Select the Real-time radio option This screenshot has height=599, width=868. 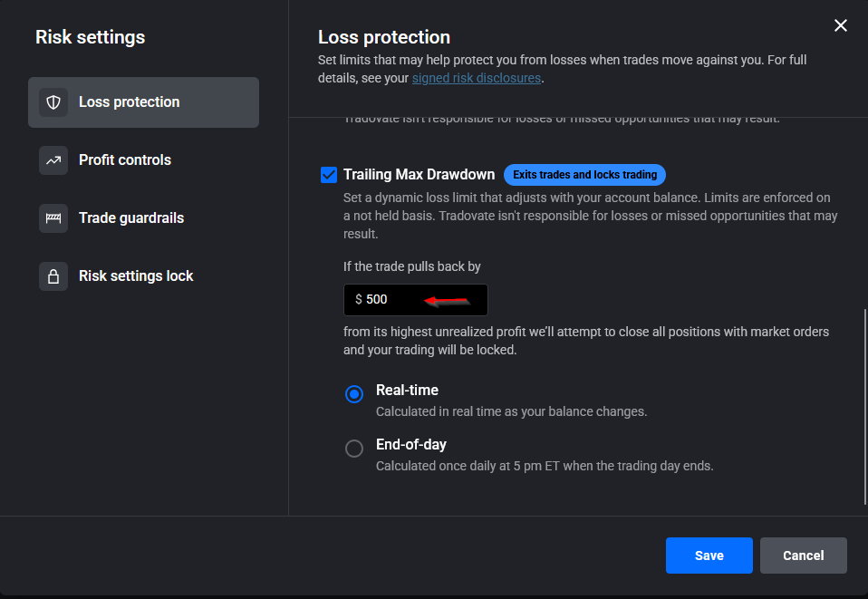tap(354, 394)
